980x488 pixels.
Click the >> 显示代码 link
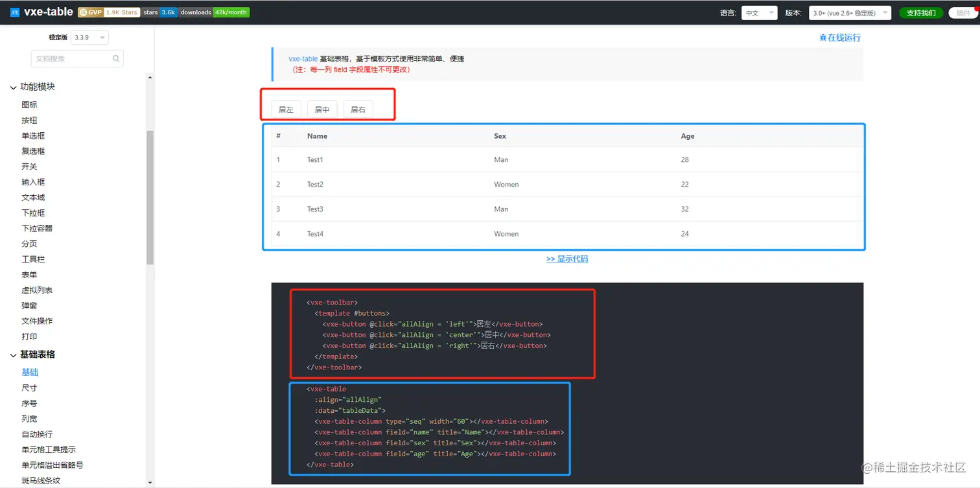pyautogui.click(x=567, y=259)
